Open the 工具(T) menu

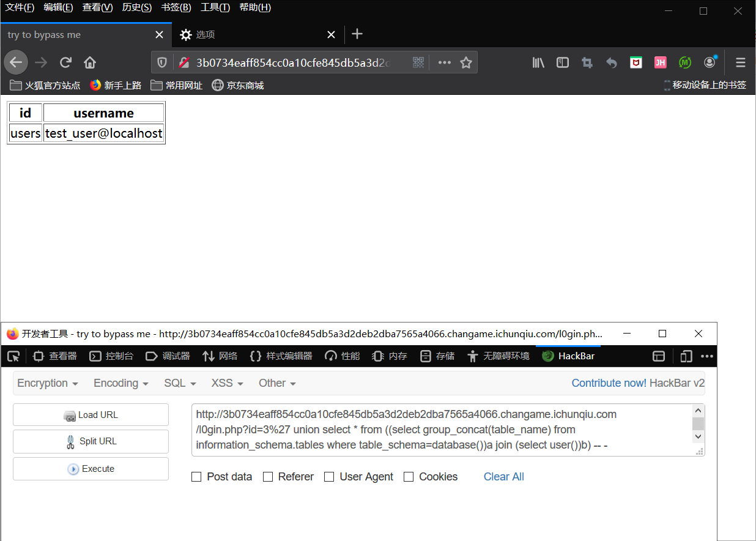(x=215, y=7)
